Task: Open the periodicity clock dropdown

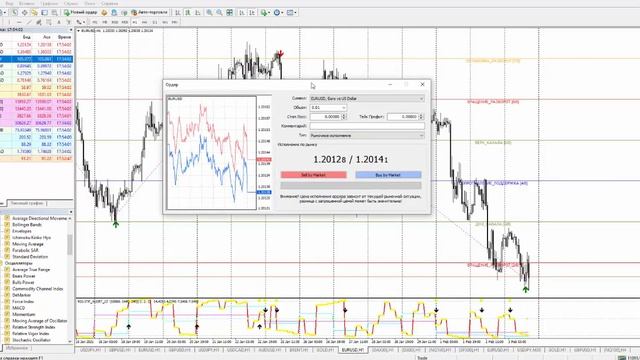Action: coord(278,13)
